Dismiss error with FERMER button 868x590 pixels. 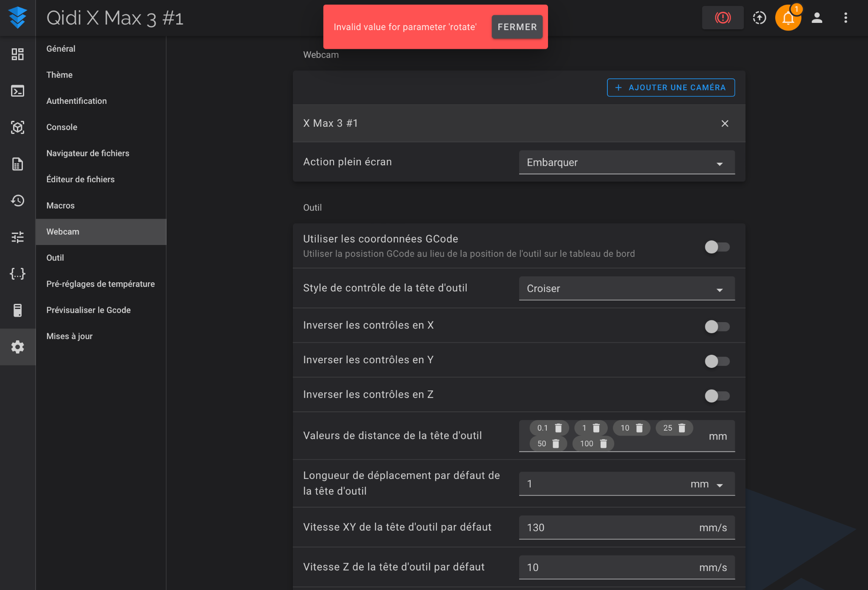tap(517, 27)
